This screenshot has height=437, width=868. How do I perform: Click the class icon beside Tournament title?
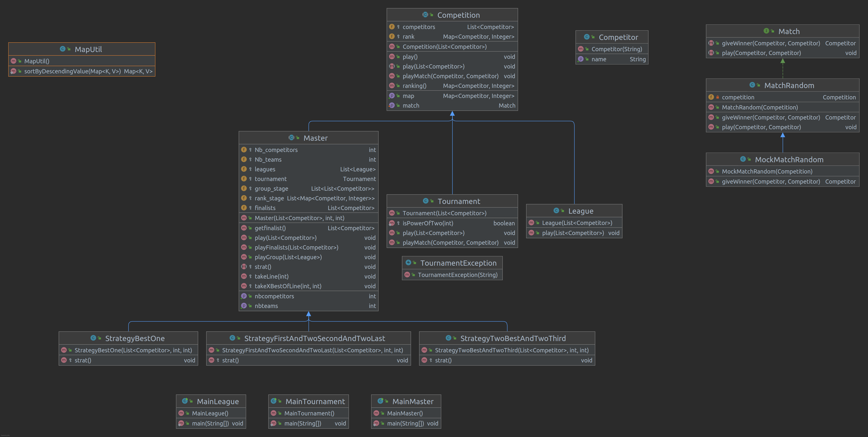click(x=426, y=201)
